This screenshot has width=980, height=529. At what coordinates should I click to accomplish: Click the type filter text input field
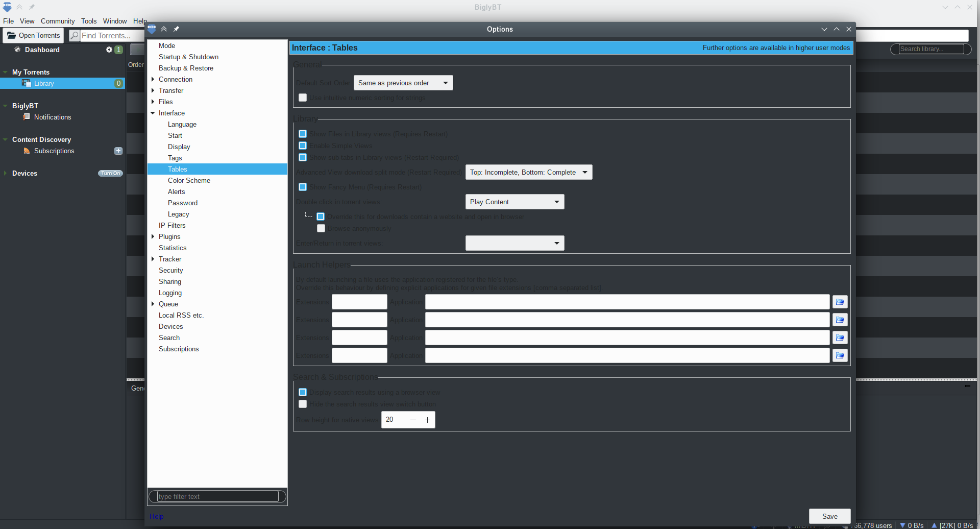(216, 496)
